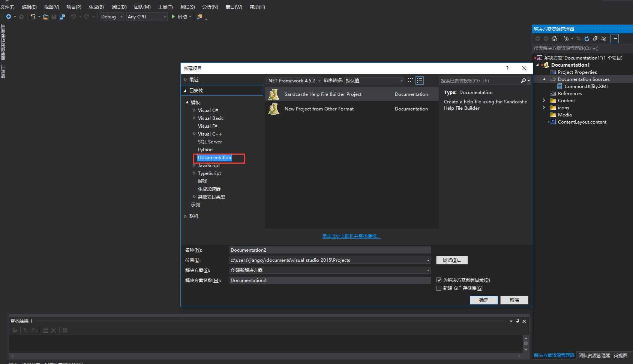Screen dimensions: 633x364
Task: Click the Cancel (取消) button
Action: [x=514, y=300]
